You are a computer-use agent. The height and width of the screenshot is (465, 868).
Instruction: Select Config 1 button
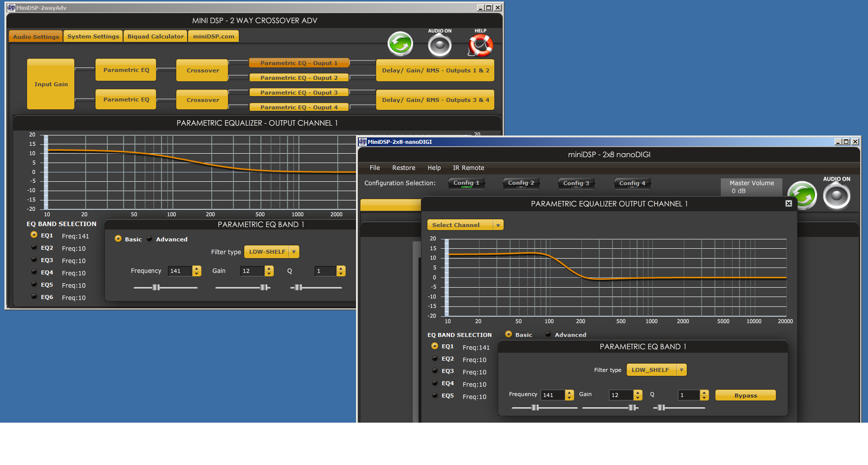coord(466,183)
